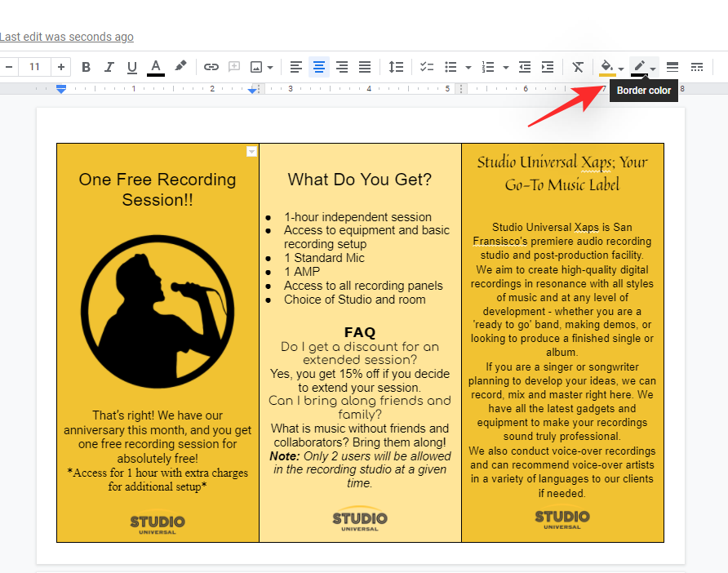Increase the paragraph indent

tap(548, 67)
